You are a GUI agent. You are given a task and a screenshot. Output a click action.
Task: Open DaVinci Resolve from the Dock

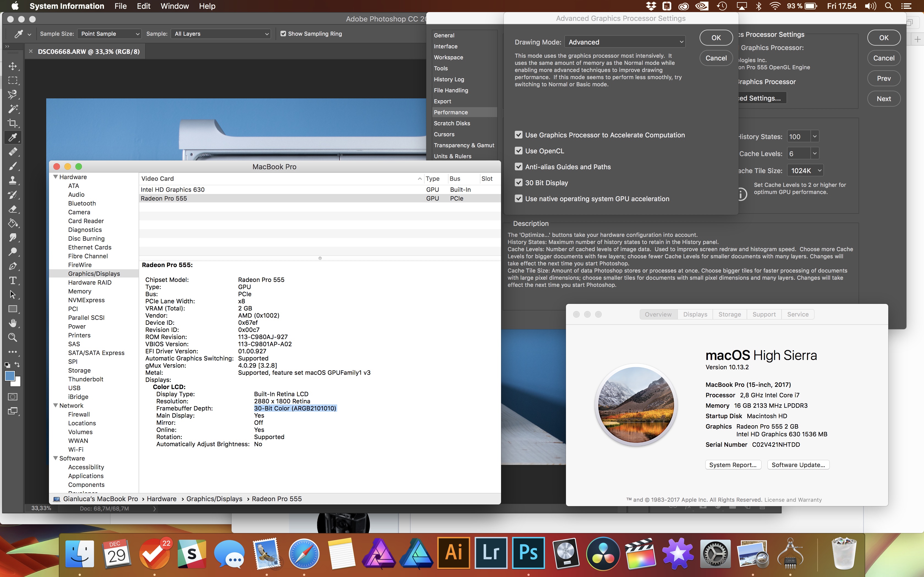(603, 553)
